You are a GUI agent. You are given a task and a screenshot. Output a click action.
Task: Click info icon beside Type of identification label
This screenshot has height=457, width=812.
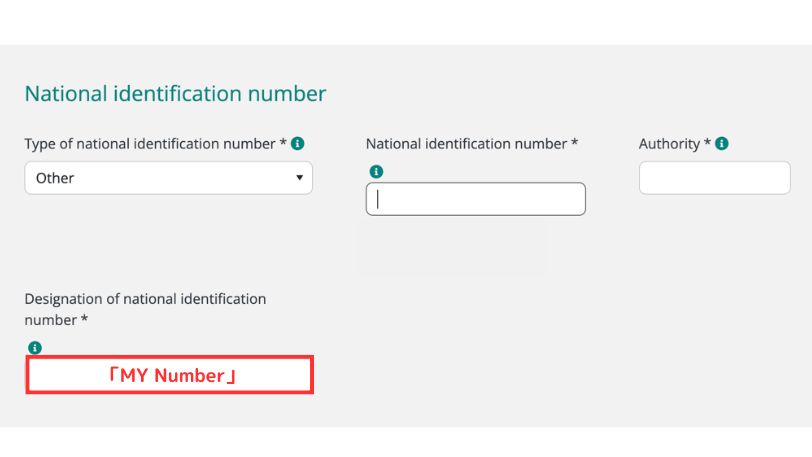(x=298, y=144)
